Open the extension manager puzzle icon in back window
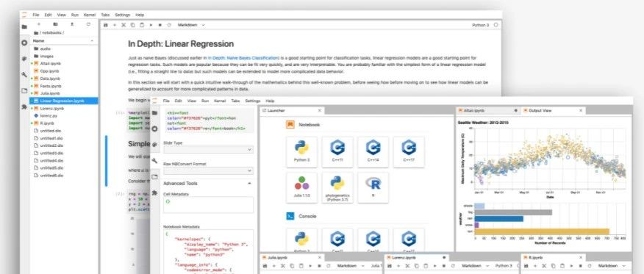644x274 pixels. (x=24, y=107)
